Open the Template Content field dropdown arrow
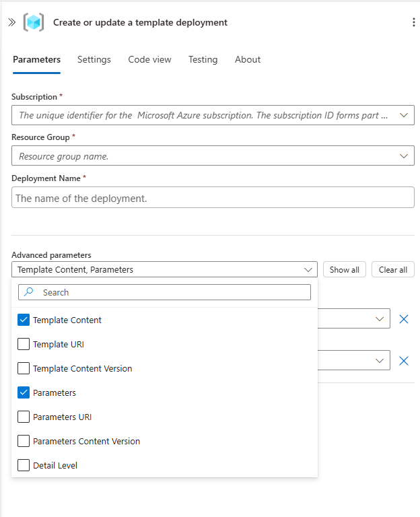 [380, 319]
